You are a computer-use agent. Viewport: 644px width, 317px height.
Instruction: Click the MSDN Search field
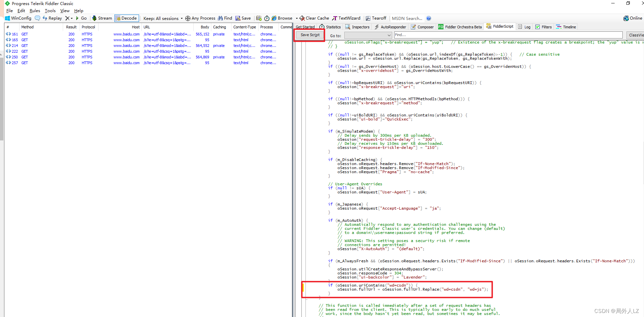(x=407, y=18)
